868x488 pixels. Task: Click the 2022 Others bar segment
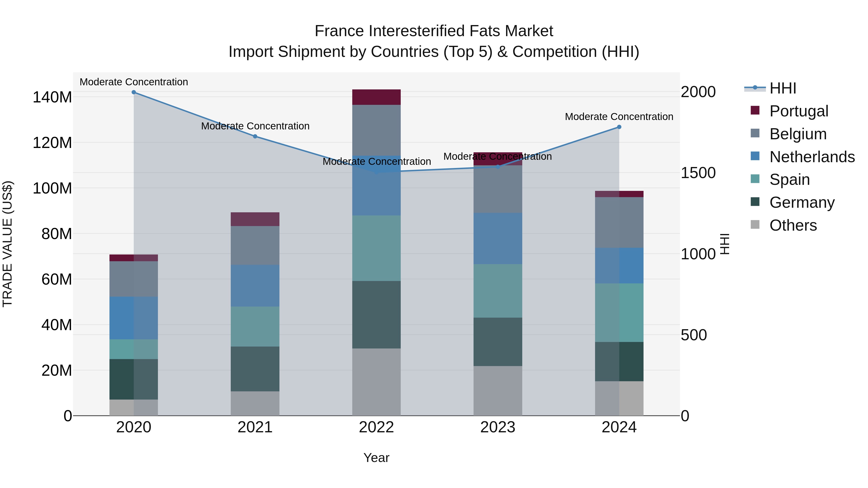[x=376, y=382]
